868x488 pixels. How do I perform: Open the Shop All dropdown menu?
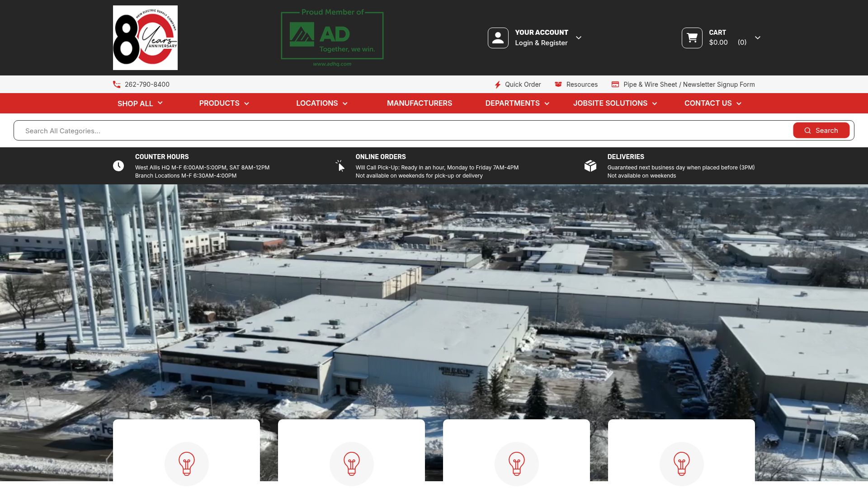(140, 103)
